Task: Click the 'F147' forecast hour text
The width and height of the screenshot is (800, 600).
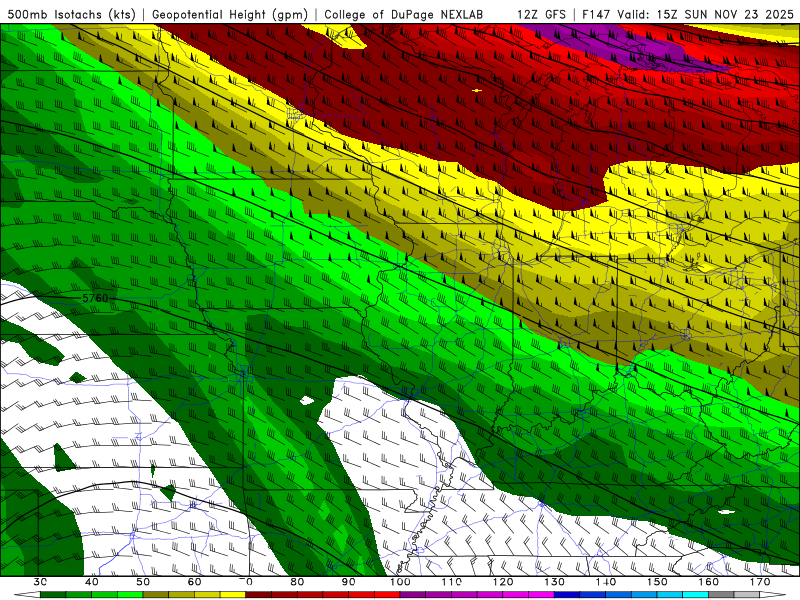Action: 597,14
